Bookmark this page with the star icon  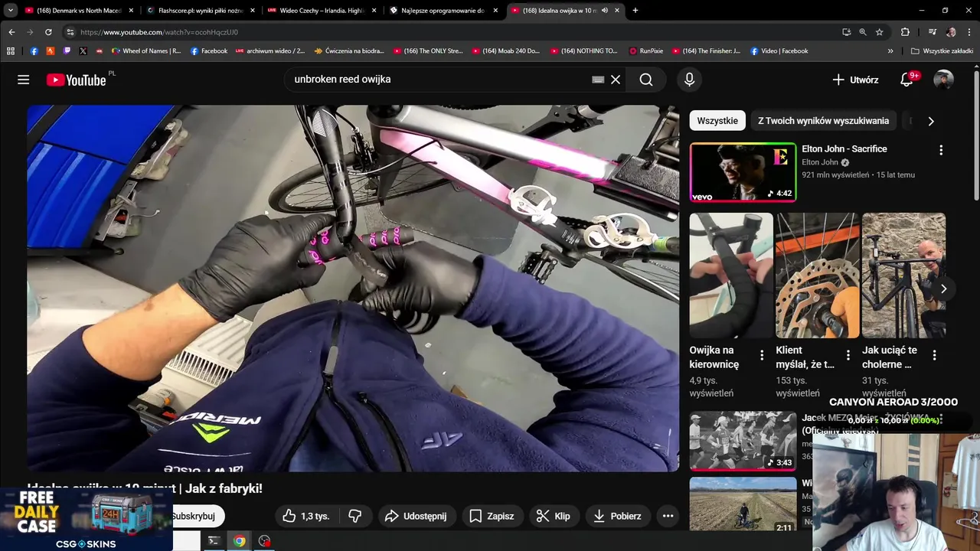[880, 32]
